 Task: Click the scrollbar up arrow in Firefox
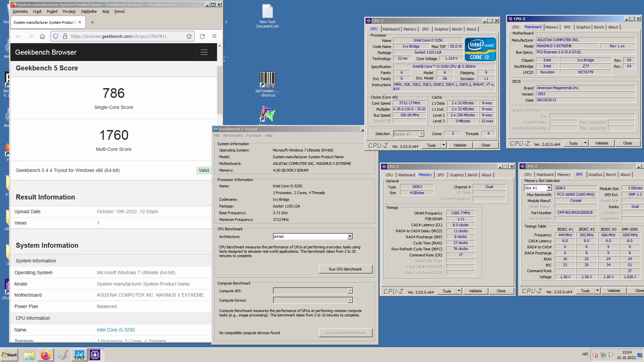[220, 46]
